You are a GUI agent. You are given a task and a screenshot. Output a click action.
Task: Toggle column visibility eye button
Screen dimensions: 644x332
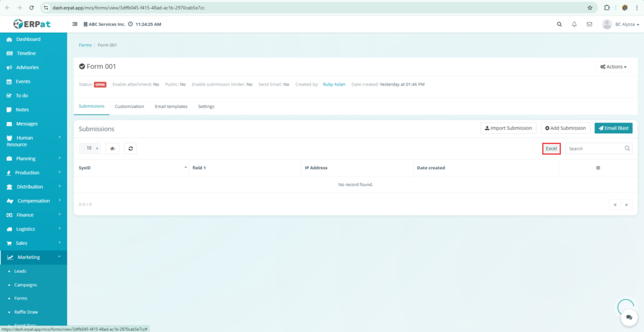pos(113,148)
